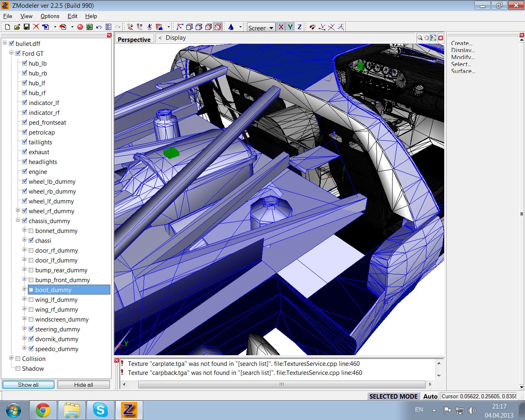
Task: Click the taskbar volume speaker icon
Action: (x=472, y=410)
